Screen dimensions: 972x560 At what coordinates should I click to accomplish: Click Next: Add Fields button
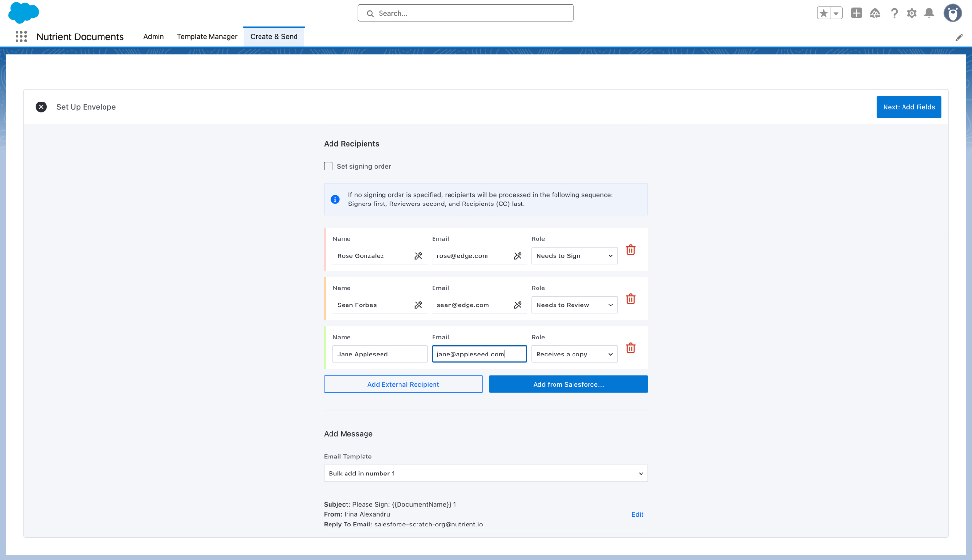pos(909,107)
